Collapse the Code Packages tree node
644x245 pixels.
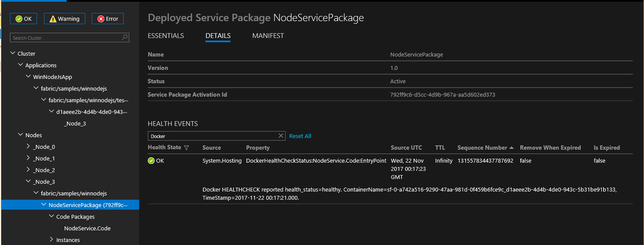pos(52,217)
